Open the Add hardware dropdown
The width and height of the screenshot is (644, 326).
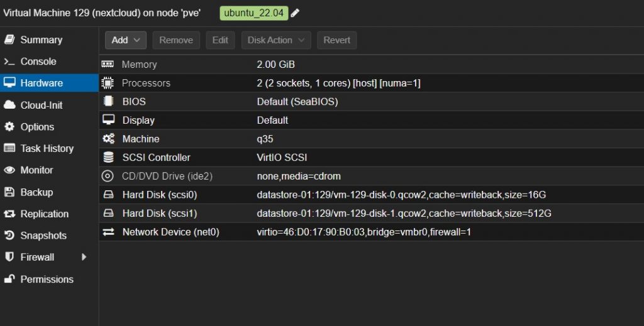(x=126, y=40)
